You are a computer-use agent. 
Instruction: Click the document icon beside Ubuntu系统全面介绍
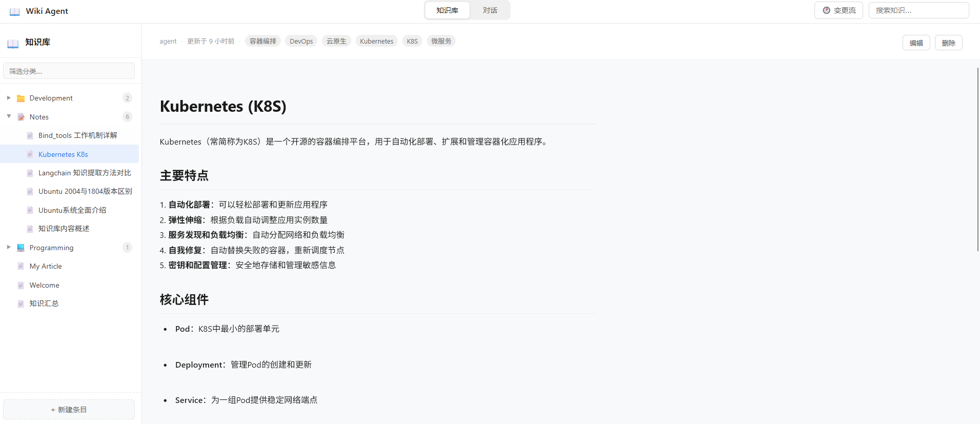[x=30, y=210]
